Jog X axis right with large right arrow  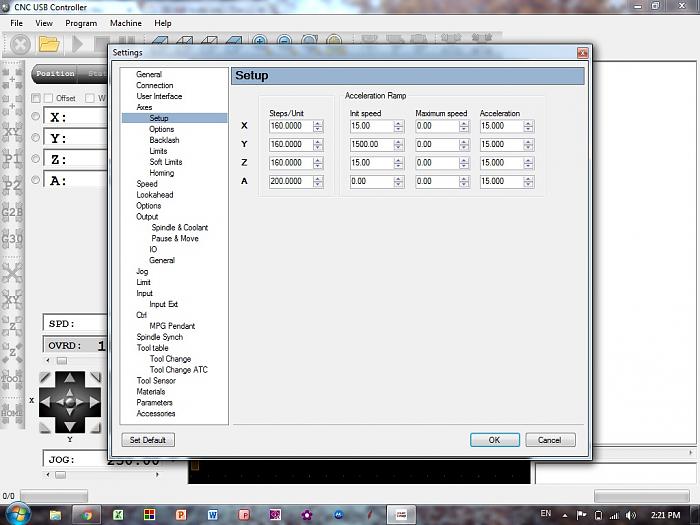[x=94, y=402]
